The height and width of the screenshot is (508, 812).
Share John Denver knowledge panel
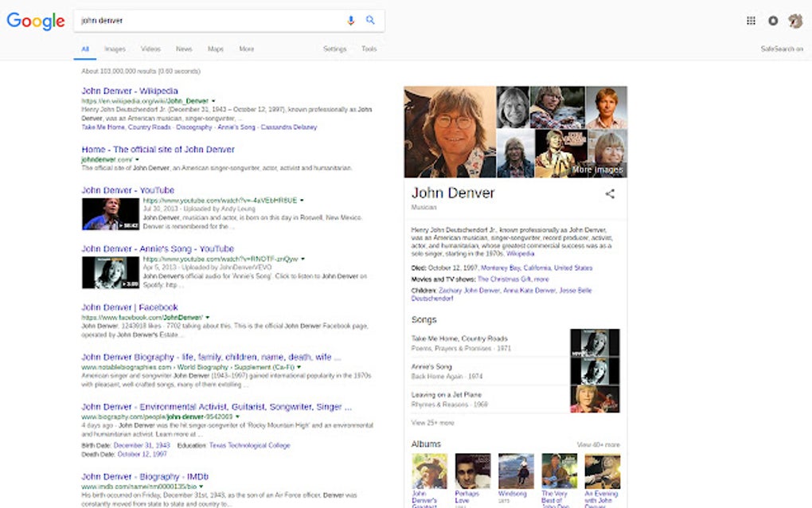tap(610, 193)
